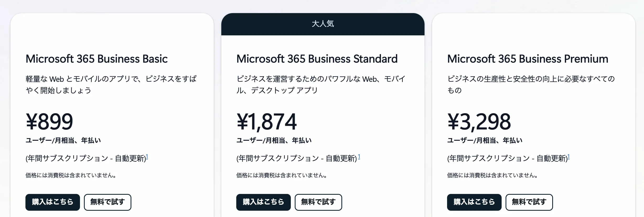Select the ¥3,298 price text

[479, 121]
